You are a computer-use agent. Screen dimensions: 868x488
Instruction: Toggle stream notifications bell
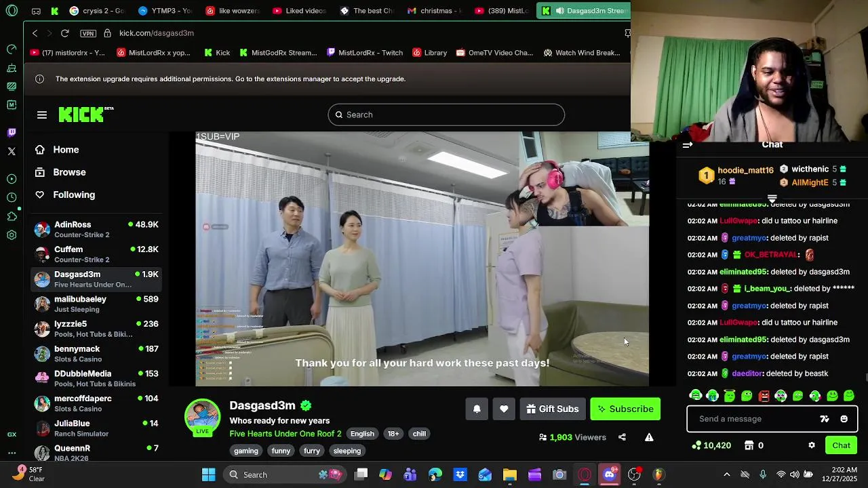point(477,409)
